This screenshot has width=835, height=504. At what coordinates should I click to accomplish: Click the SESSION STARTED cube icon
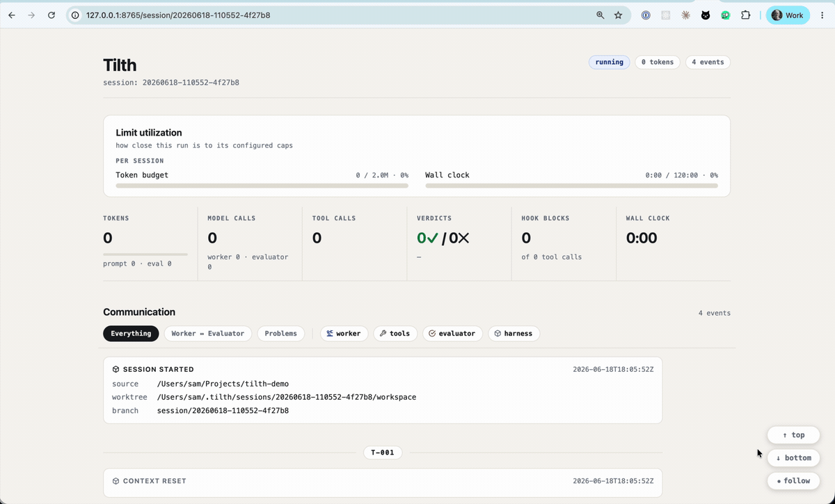(116, 370)
